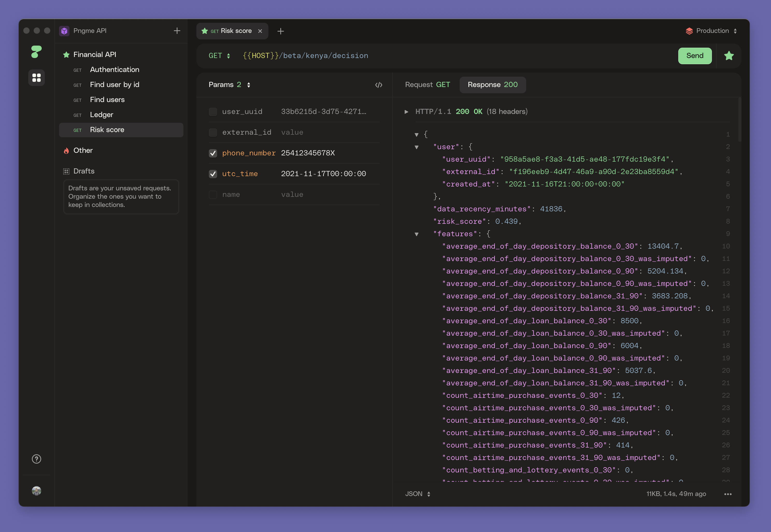The image size is (771, 532).
Task: Click the green logo in the left sidebar
Action: [36, 52]
